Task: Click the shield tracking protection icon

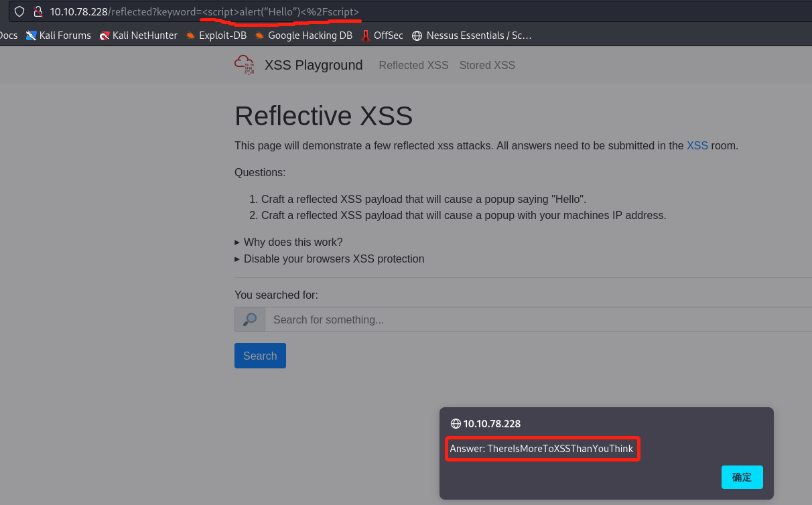Action: click(19, 11)
